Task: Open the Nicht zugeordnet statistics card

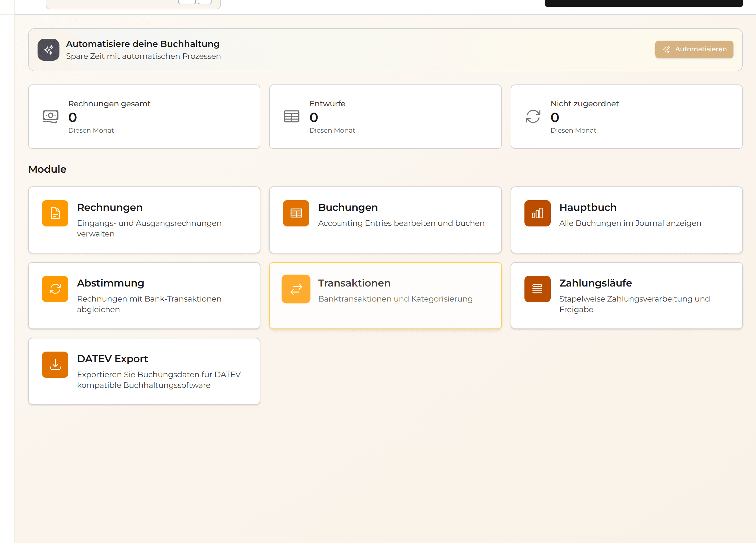Action: point(626,117)
